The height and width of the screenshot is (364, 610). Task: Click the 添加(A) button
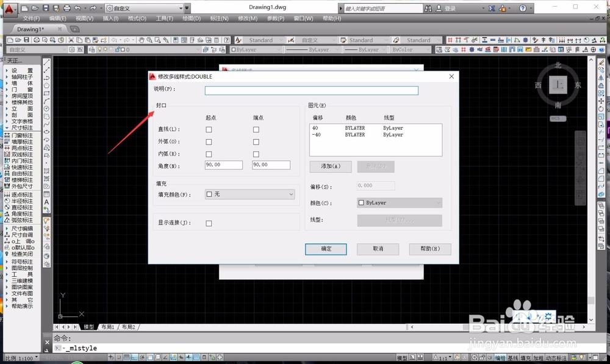(331, 166)
